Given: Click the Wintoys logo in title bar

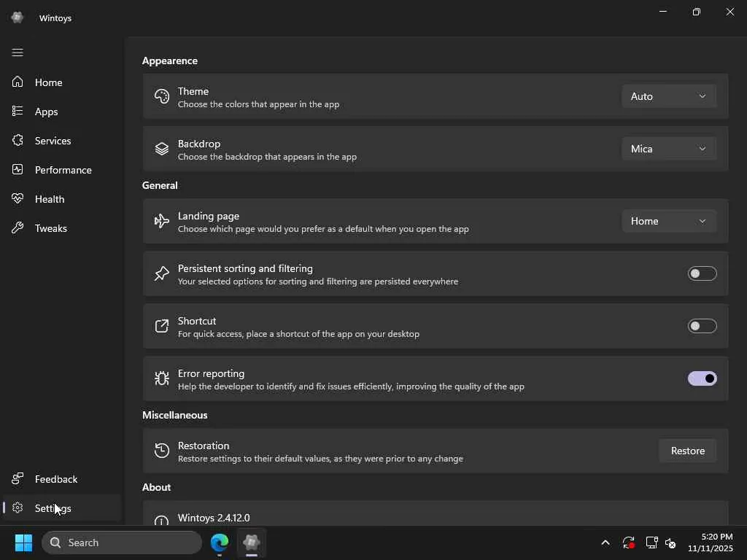Looking at the screenshot, I should [18, 17].
